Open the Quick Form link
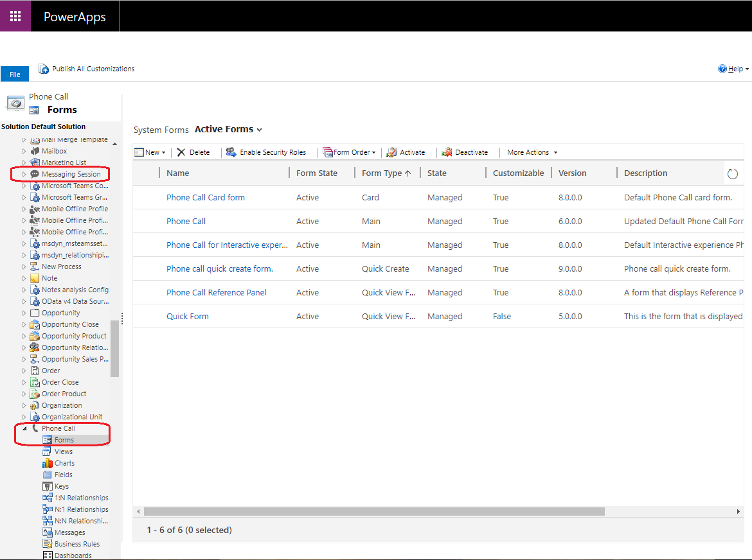 pos(187,317)
